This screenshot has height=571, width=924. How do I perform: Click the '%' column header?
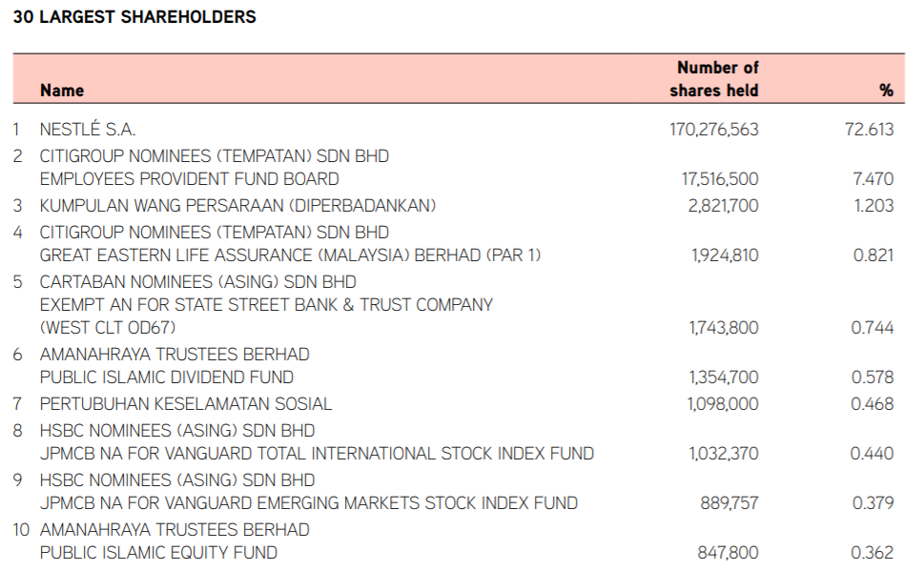pyautogui.click(x=886, y=91)
